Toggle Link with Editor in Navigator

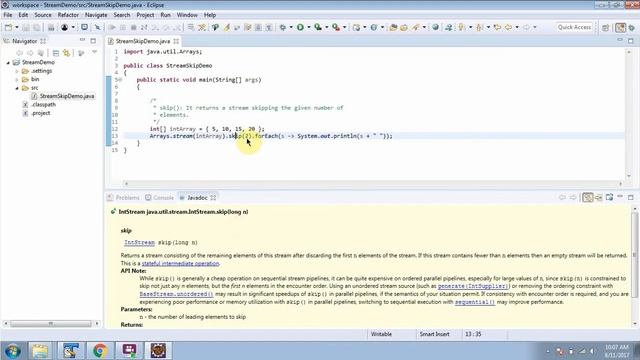(67, 53)
